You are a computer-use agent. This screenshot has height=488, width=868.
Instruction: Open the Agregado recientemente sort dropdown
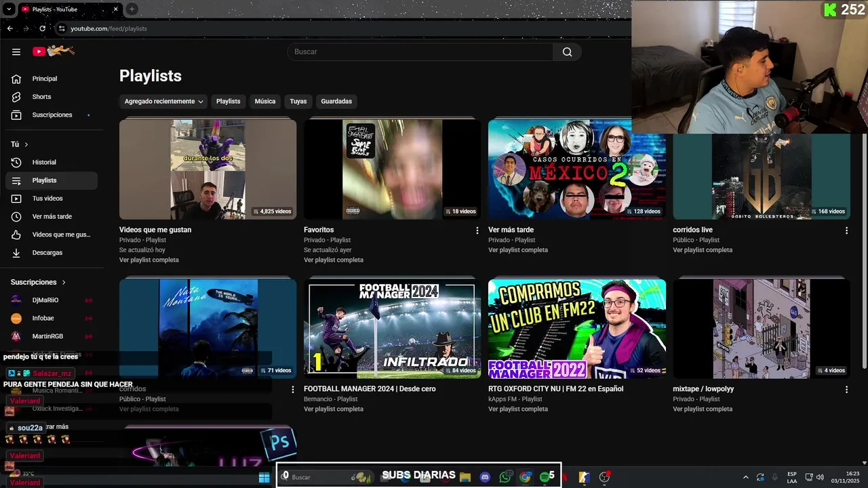[163, 101]
